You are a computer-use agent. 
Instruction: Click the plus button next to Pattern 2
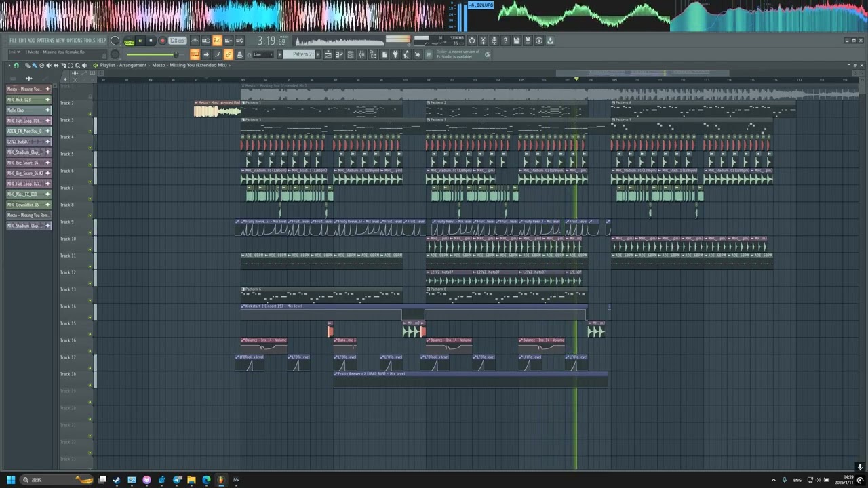[x=318, y=54]
